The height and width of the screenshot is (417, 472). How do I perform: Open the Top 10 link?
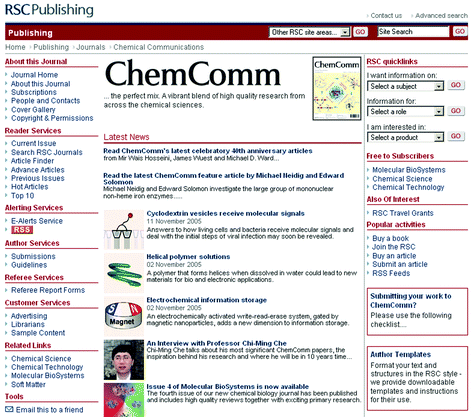[x=23, y=196]
